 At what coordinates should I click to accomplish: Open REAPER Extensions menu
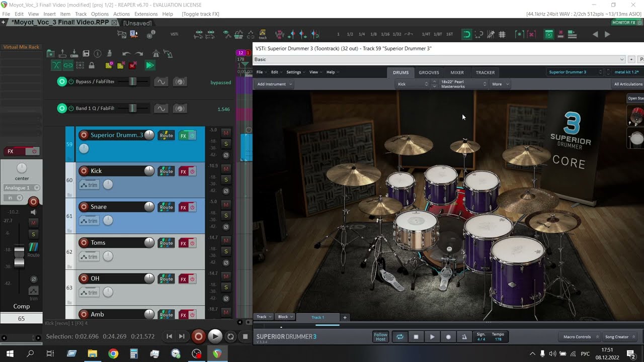[x=146, y=14]
